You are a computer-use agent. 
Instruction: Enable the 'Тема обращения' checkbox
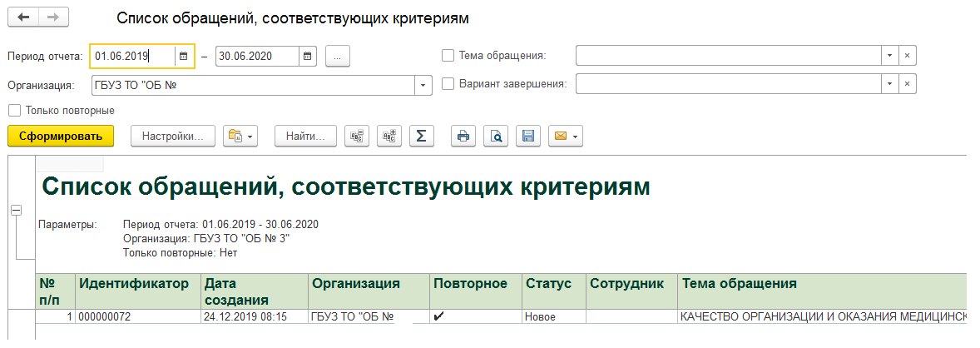(448, 56)
